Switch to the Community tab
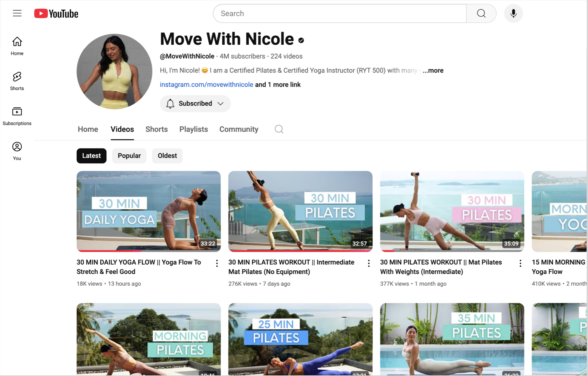This screenshot has width=588, height=376. click(x=239, y=129)
